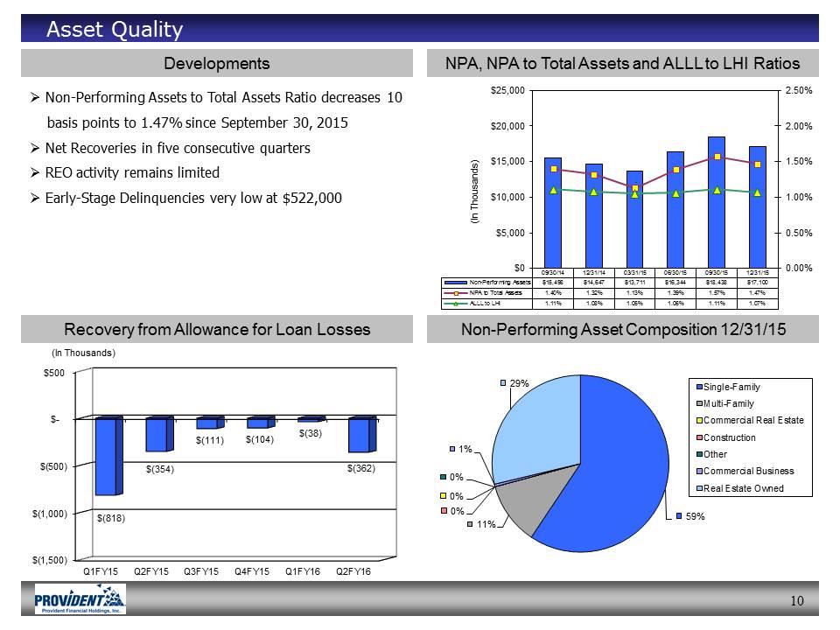
Task: Click the Commercial Real Estate legend swatch
Action: point(699,421)
